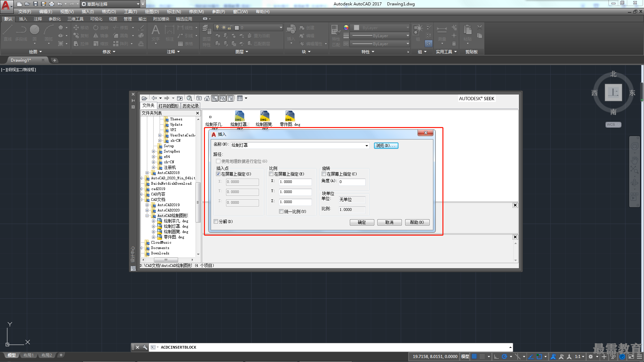Viewport: 644px width, 362px height.
Task: Expand the 绘图 ribbon panel
Action: tap(36, 52)
